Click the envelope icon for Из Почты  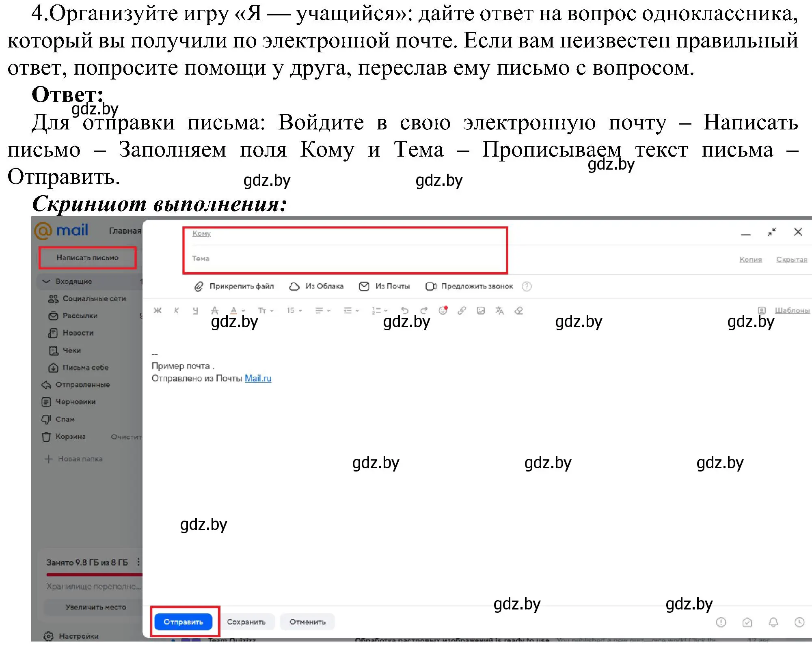click(364, 286)
